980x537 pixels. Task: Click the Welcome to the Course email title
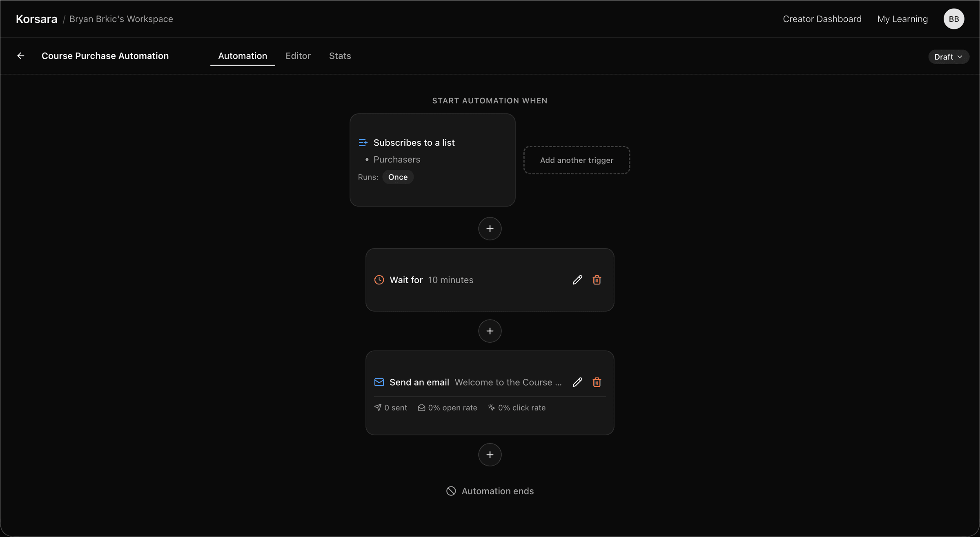(x=508, y=382)
